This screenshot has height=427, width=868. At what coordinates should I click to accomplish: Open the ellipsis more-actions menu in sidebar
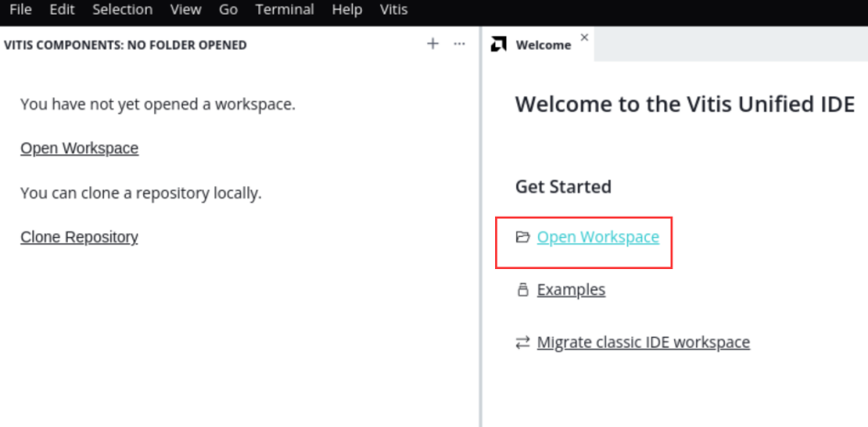click(459, 44)
